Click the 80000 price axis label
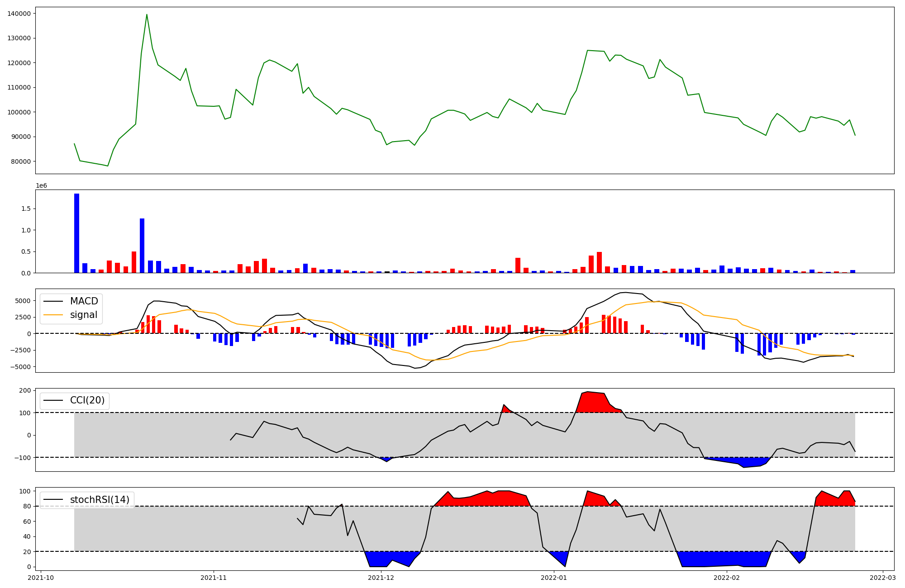The height and width of the screenshot is (588, 905). [21, 161]
